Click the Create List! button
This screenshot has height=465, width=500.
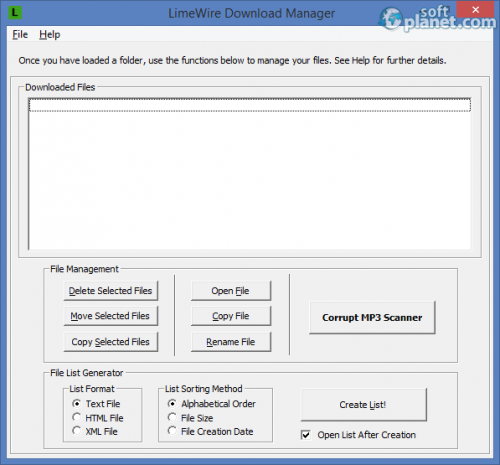pos(363,405)
